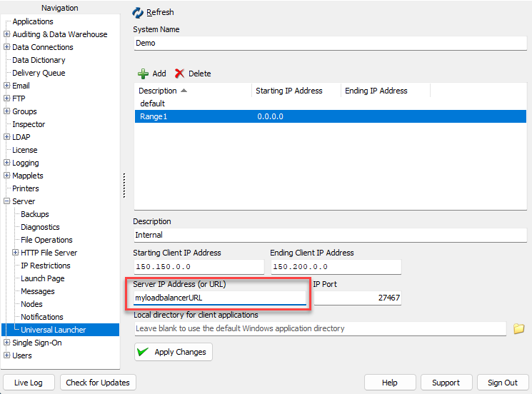Expand the Users tree node
Screen dimensions: 532x394
tap(7, 355)
